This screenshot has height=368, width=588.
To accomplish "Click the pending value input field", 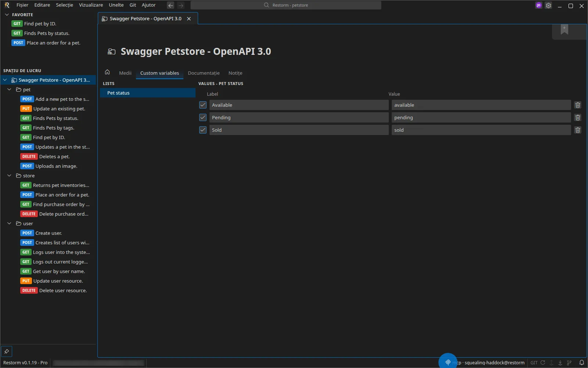I will (481, 117).
